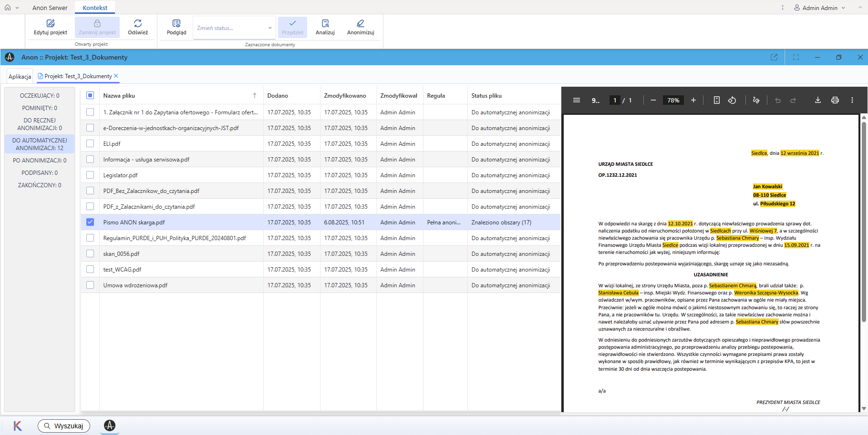Open the Anon Serwer ribbon tab
Viewport: 868px width, 435px height.
coord(50,8)
